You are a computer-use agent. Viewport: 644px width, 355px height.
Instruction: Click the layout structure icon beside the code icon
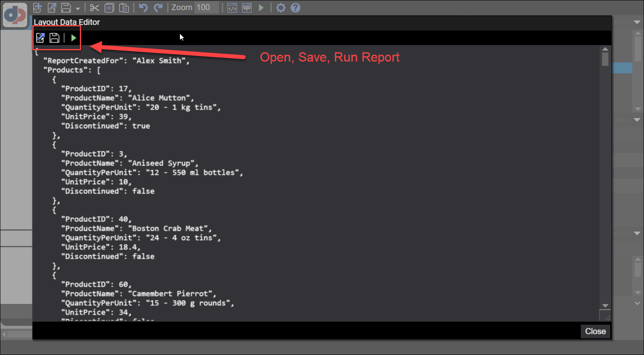[247, 8]
